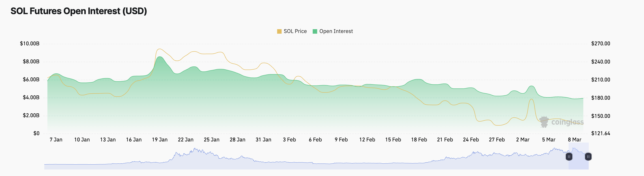The width and height of the screenshot is (644, 176).
Task: Grab the left range slider handle
Action: tap(569, 157)
